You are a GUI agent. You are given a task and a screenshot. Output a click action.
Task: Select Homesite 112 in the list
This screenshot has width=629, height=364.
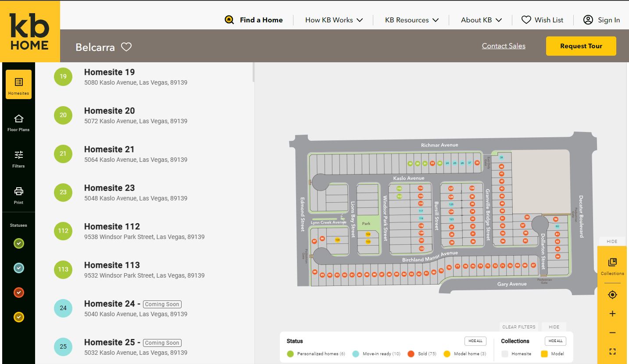point(145,231)
